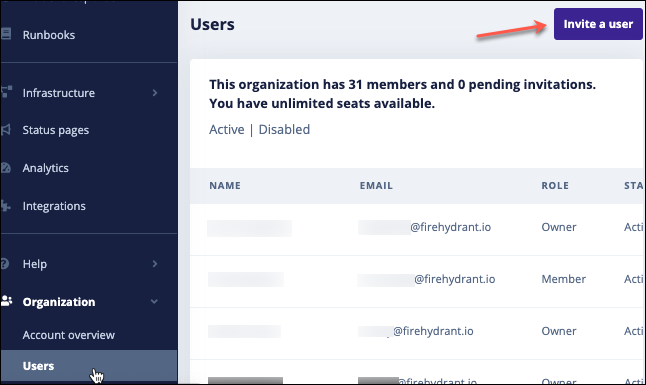Screen dimensions: 646x385
Task: Click the Status pages megaphone icon
Action: 6,130
